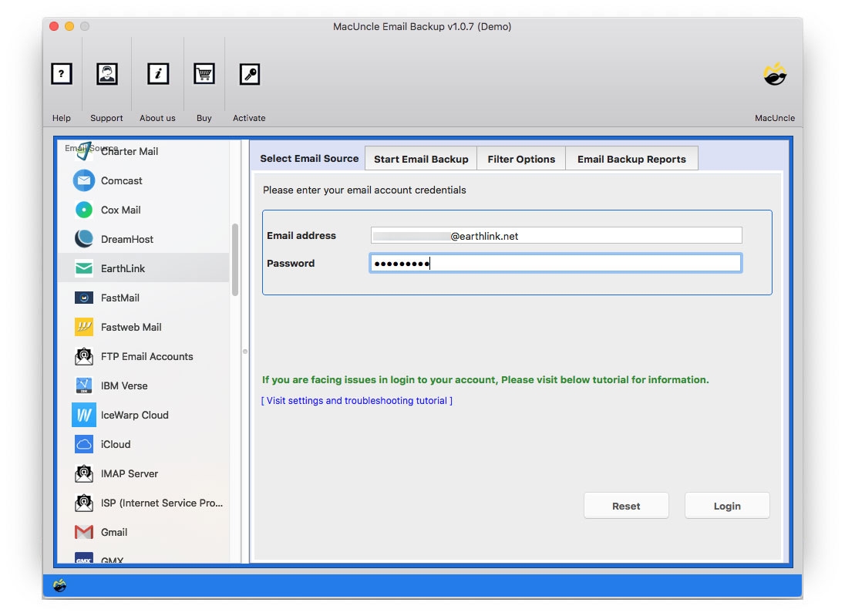845x616 pixels.
Task: Open the Filter Options tab
Action: point(521,159)
